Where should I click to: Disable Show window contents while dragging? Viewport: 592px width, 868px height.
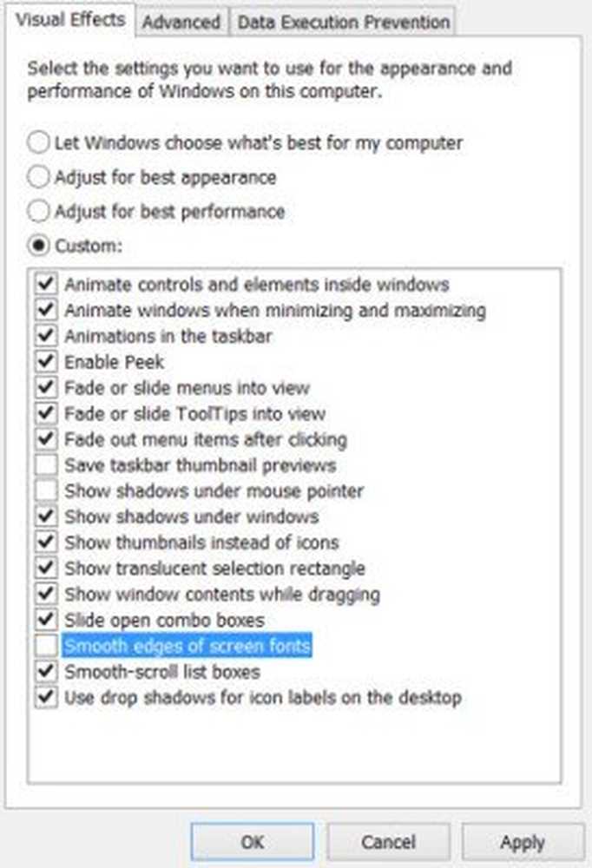[45, 595]
